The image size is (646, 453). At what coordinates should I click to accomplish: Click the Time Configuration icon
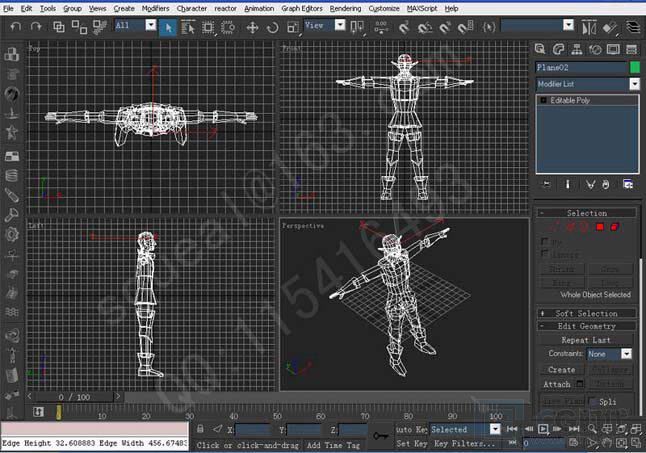[573, 443]
